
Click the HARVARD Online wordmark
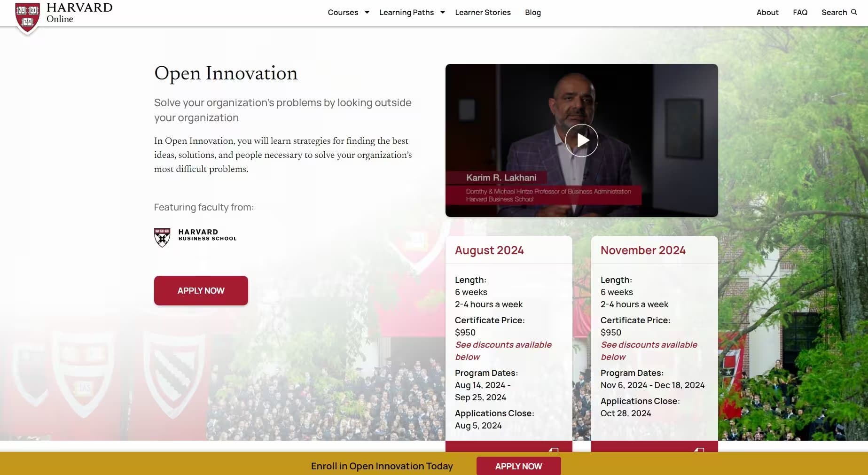79,13
